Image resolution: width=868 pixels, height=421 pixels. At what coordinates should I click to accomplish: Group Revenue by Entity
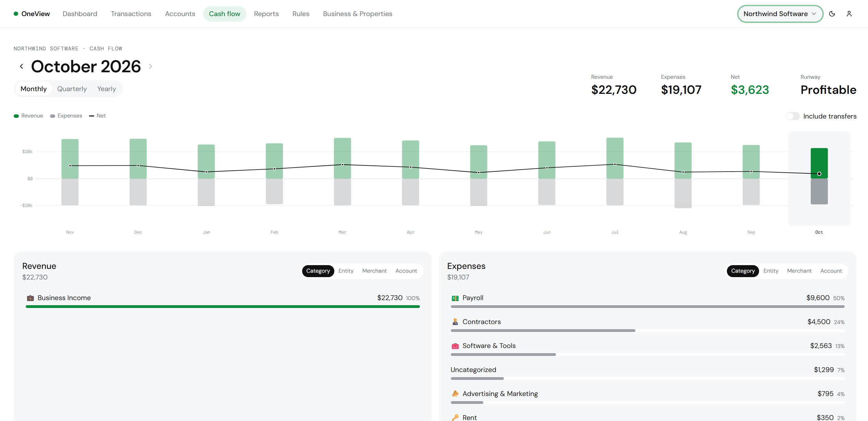coord(346,271)
